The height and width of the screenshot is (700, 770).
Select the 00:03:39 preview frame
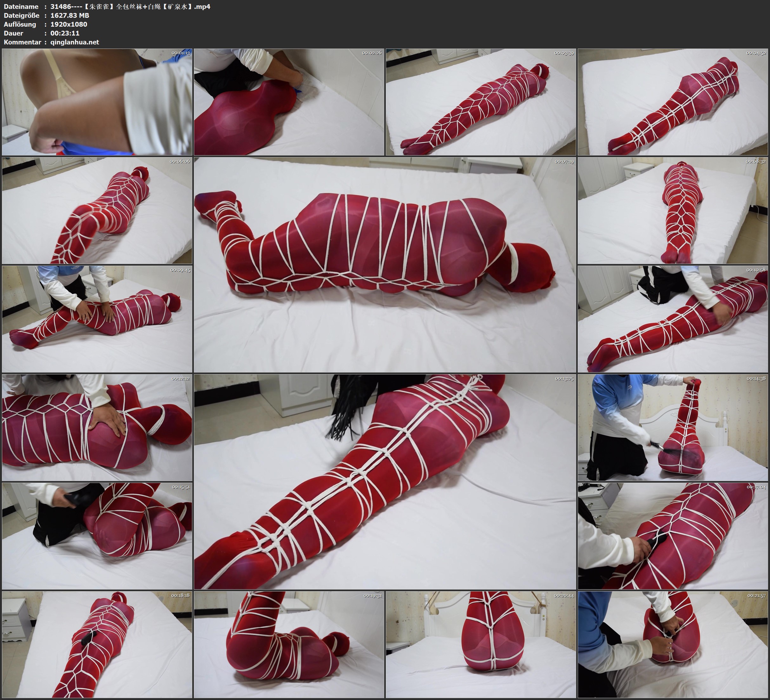[x=481, y=102]
